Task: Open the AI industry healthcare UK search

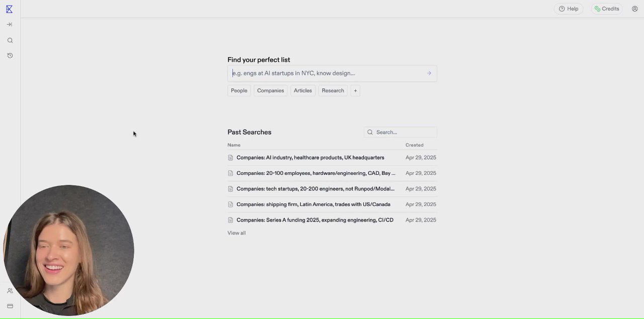Action: coord(310,158)
